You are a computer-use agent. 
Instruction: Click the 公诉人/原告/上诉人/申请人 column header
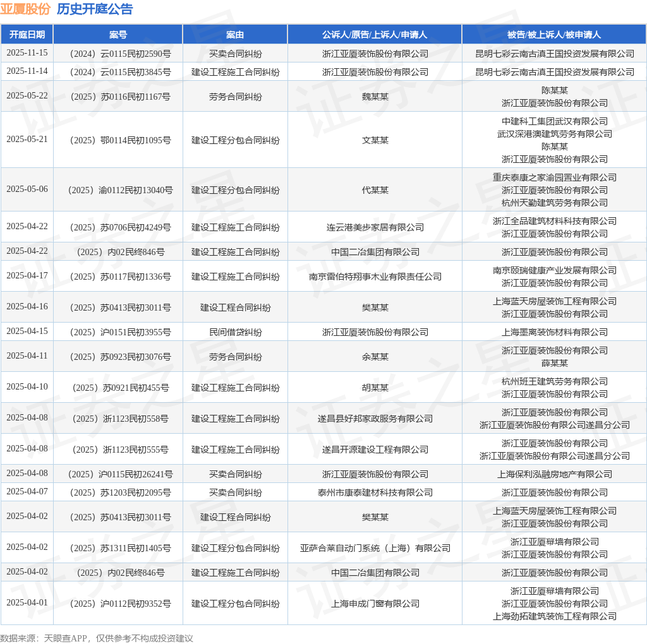375,35
